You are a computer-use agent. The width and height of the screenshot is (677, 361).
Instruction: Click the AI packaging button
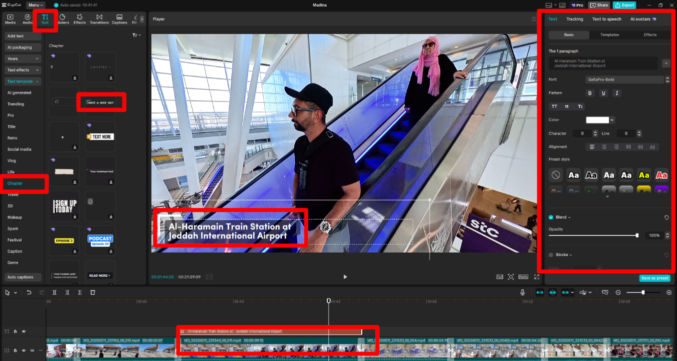coord(23,47)
